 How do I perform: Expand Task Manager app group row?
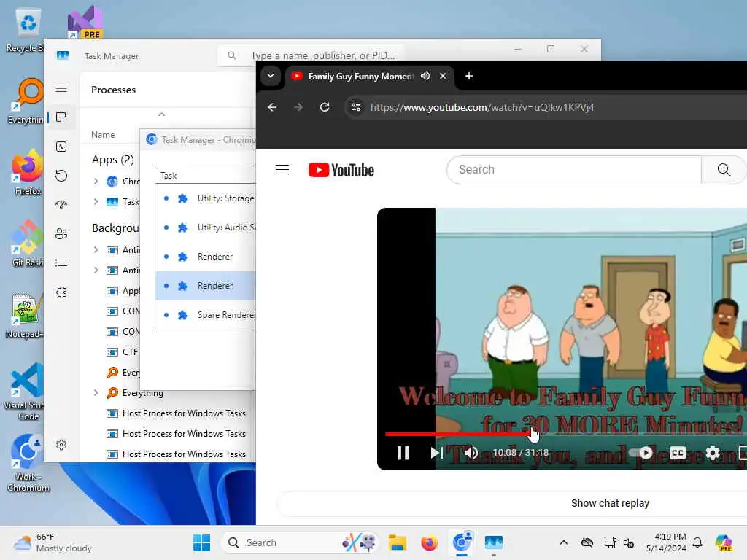point(96,202)
